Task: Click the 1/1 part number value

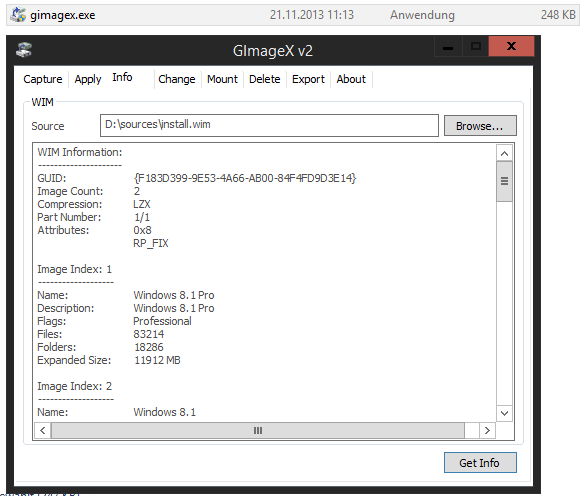Action: 142,217
